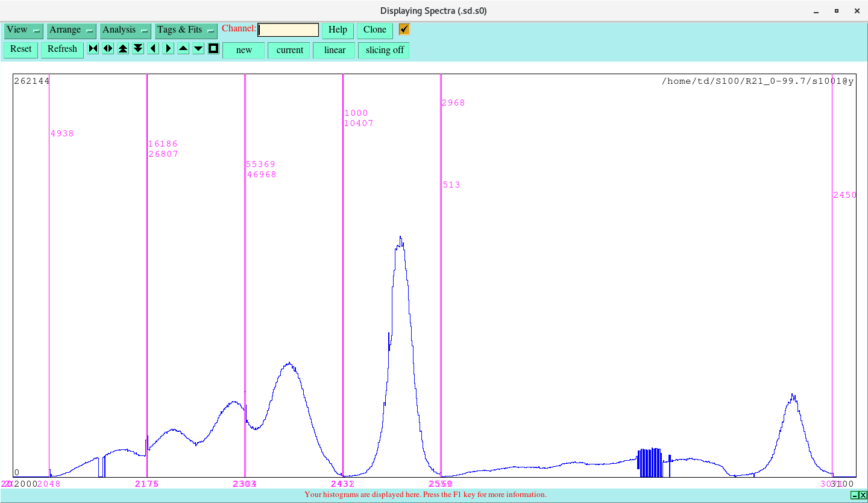Shift the spectrum view right
Image resolution: width=868 pixels, height=503 pixels.
coord(168,48)
